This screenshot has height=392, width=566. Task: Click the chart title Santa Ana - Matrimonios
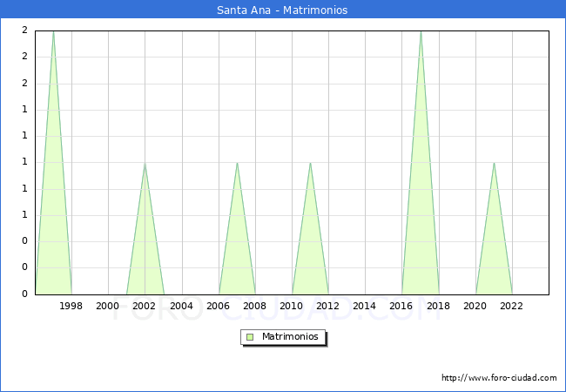[x=282, y=10]
